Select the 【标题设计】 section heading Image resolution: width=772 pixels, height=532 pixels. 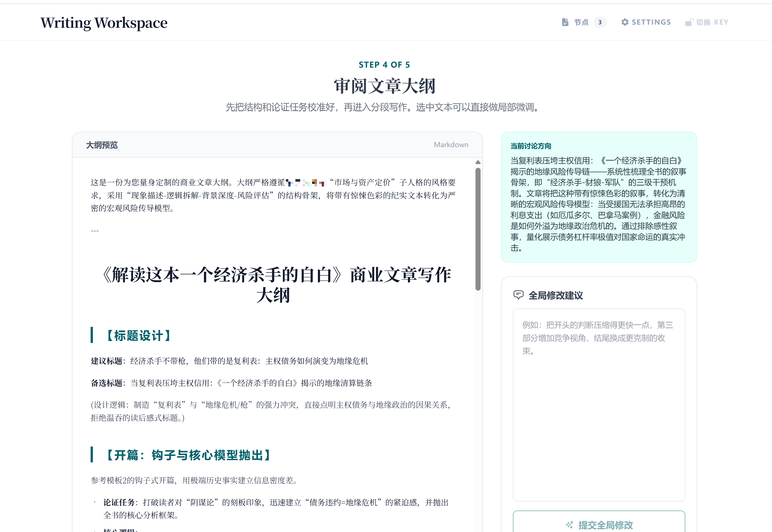pyautogui.click(x=138, y=336)
